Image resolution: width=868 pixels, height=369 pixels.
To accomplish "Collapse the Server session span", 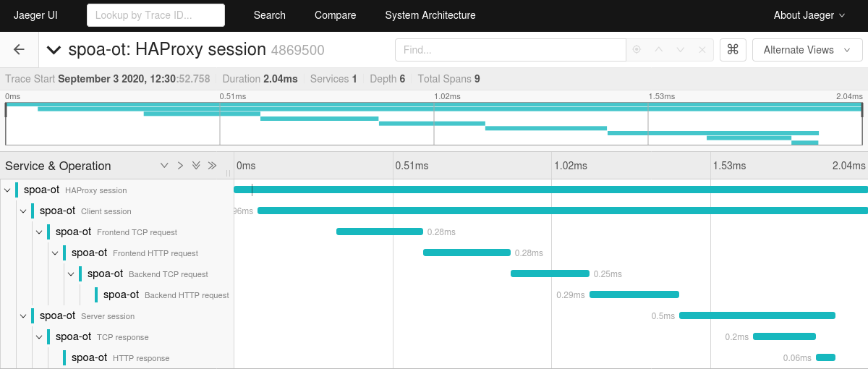I will [x=23, y=316].
